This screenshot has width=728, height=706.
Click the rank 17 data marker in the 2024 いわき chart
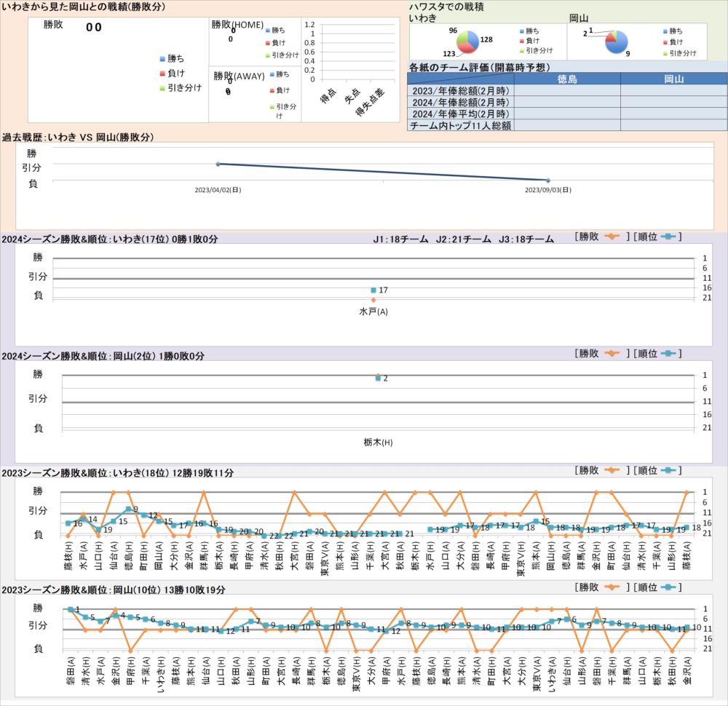tap(373, 290)
